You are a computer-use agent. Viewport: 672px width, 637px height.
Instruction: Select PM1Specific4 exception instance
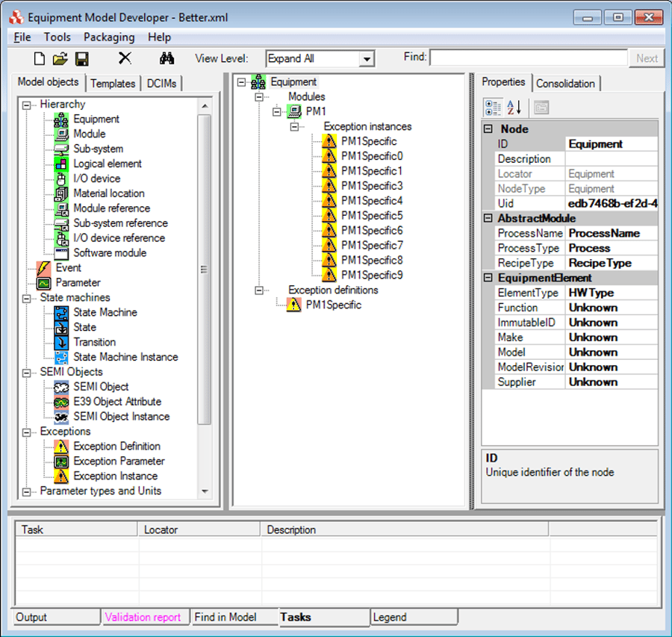(x=372, y=200)
